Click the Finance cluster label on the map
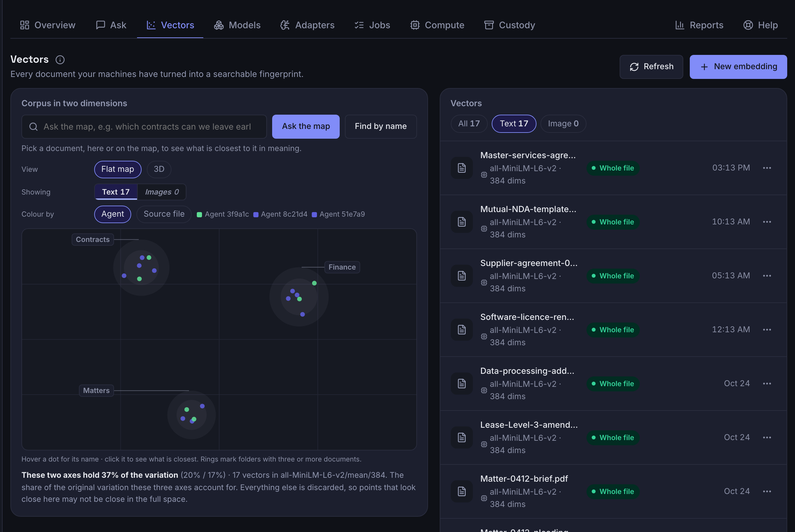 point(342,267)
